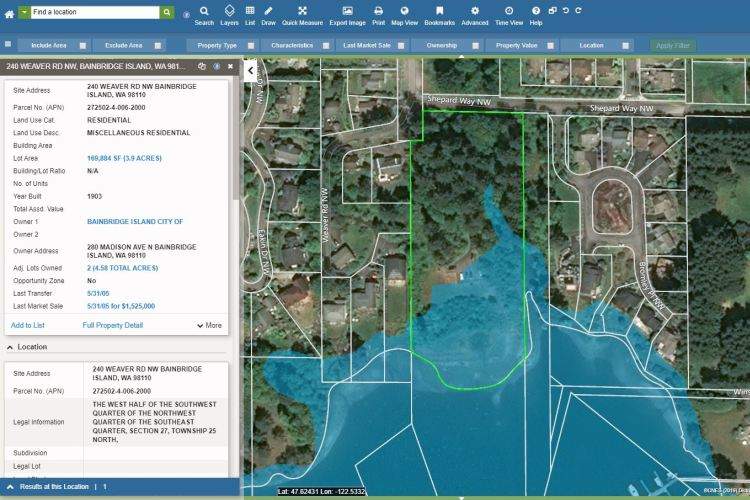The image size is (750, 500).
Task: Click the green magnifier search button
Action: click(166, 12)
